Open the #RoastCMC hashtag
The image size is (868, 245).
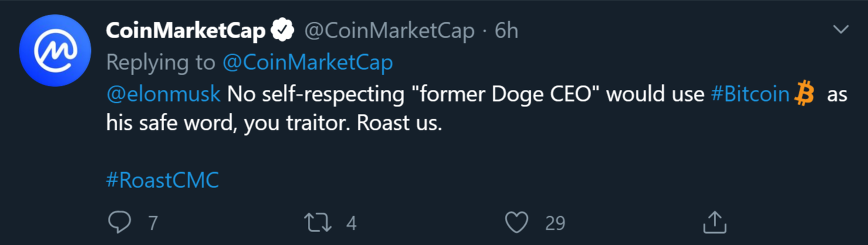tap(162, 180)
